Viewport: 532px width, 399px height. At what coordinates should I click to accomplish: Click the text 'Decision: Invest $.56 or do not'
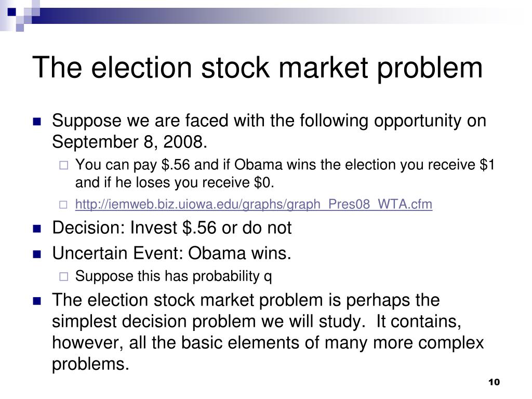tap(171, 228)
